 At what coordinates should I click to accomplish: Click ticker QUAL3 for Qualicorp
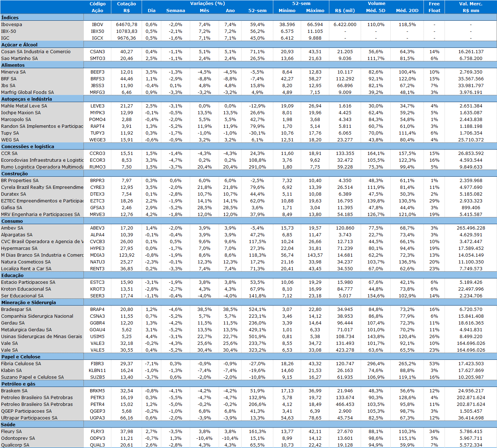(97, 445)
